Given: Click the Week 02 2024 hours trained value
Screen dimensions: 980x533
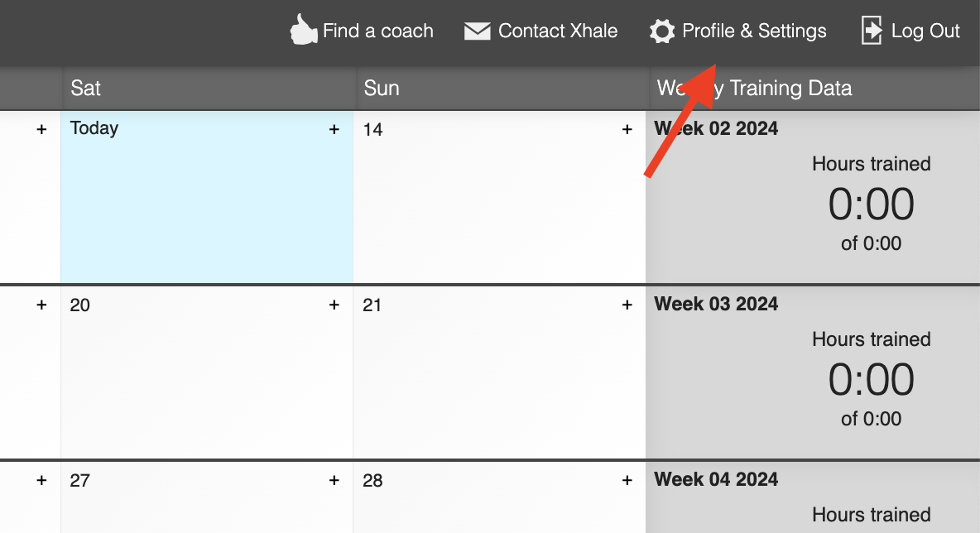Looking at the screenshot, I should tap(871, 204).
